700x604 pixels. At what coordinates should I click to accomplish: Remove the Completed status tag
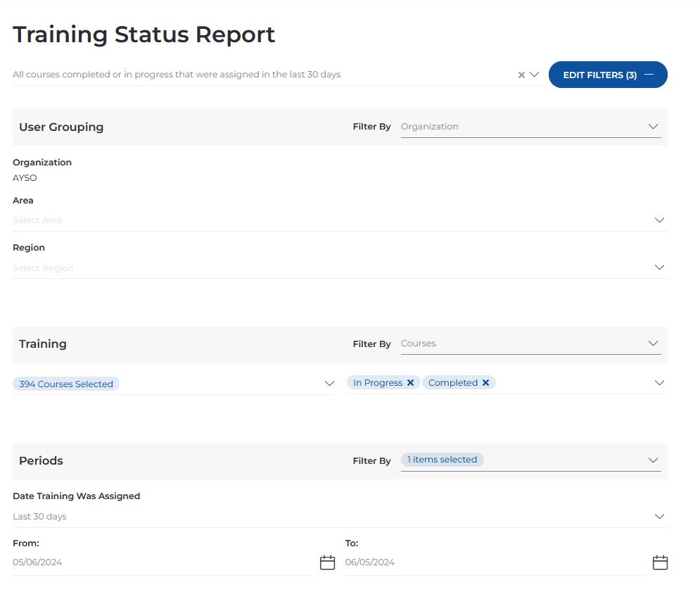485,383
